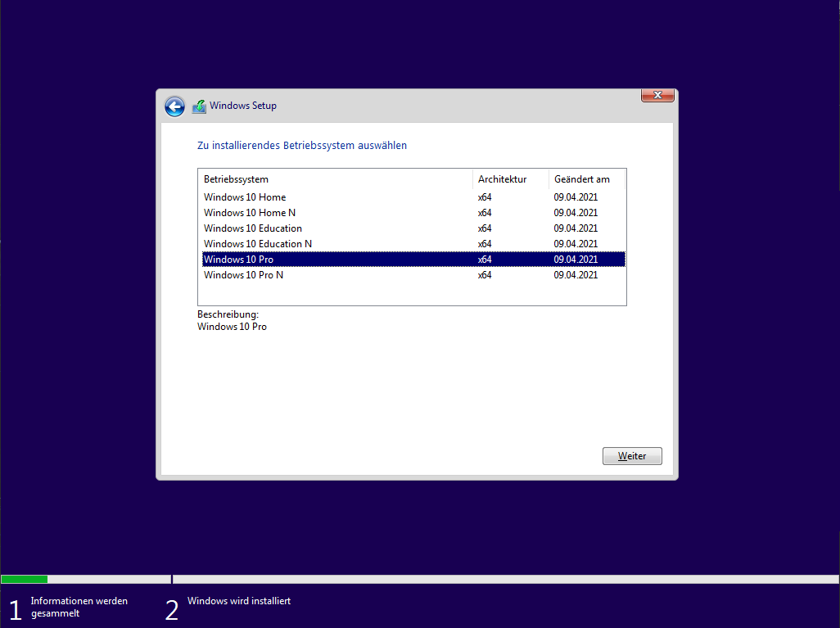Click x64 in the Windows 10 Home row
Viewport: 840px width, 628px height.
click(x=485, y=197)
